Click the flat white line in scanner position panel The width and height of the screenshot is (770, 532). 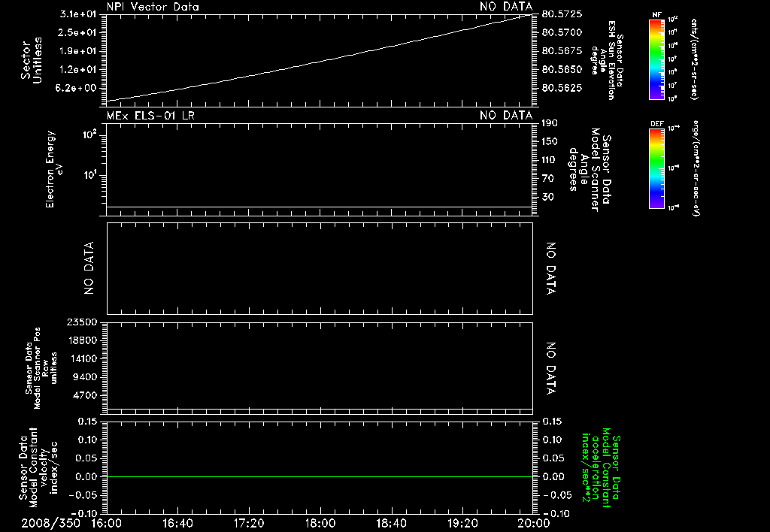320,409
